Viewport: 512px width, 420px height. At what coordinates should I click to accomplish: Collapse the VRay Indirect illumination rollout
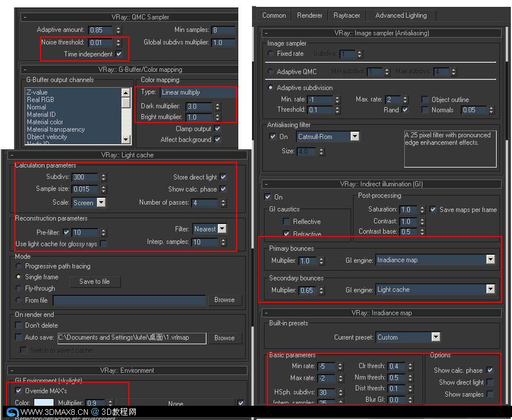point(266,184)
